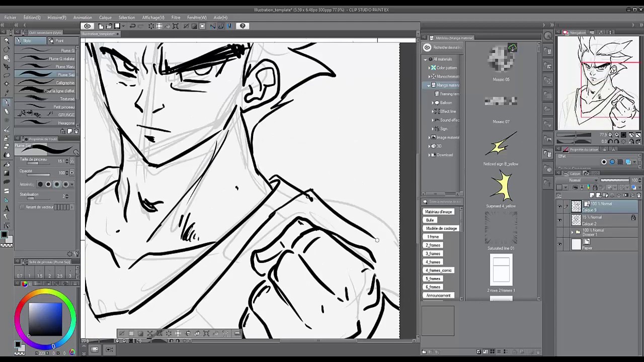
Task: Open the Animation menu
Action: point(83,18)
